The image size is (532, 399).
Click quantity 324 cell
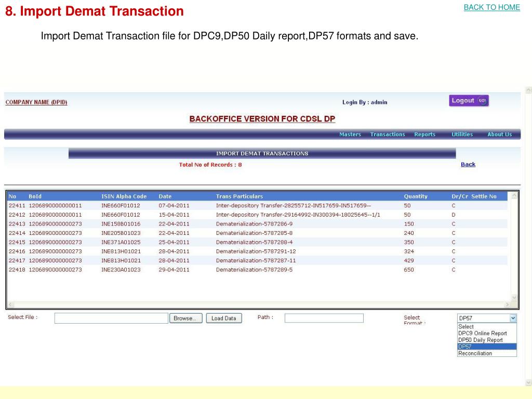click(x=409, y=251)
